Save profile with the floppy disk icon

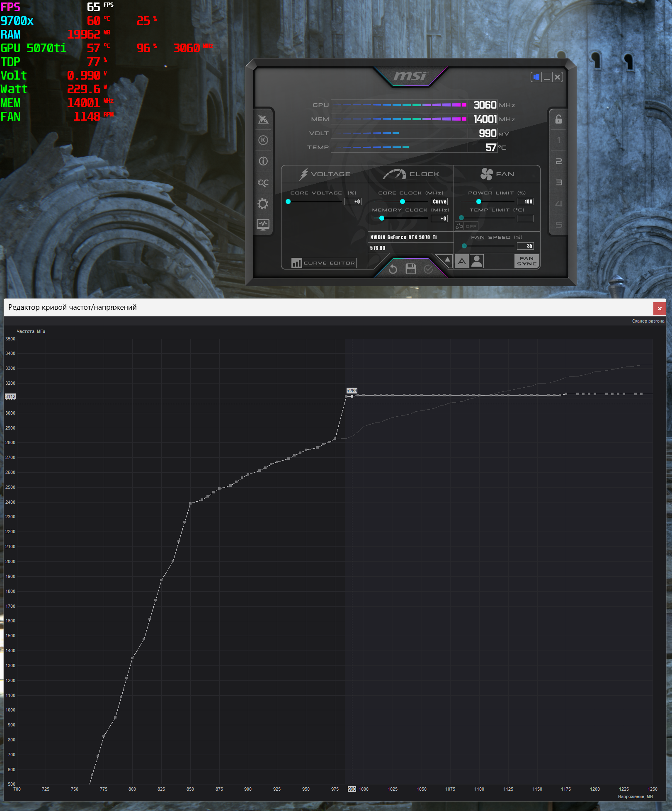click(x=411, y=269)
